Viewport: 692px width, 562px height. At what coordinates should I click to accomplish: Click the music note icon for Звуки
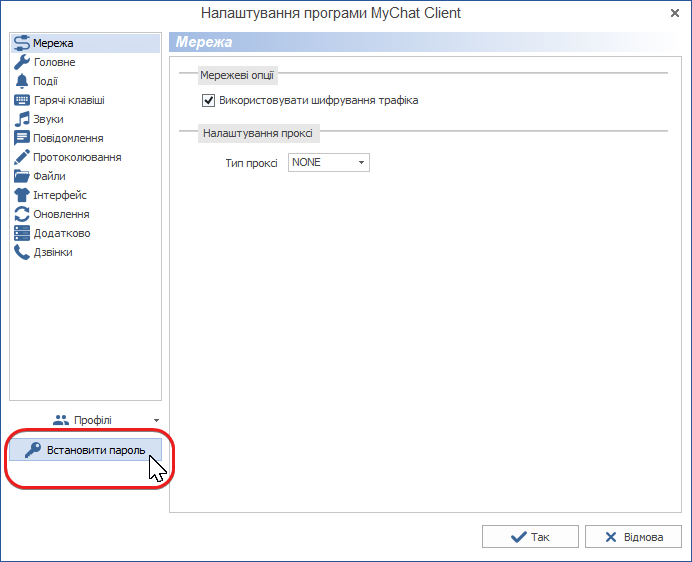pyautogui.click(x=22, y=119)
